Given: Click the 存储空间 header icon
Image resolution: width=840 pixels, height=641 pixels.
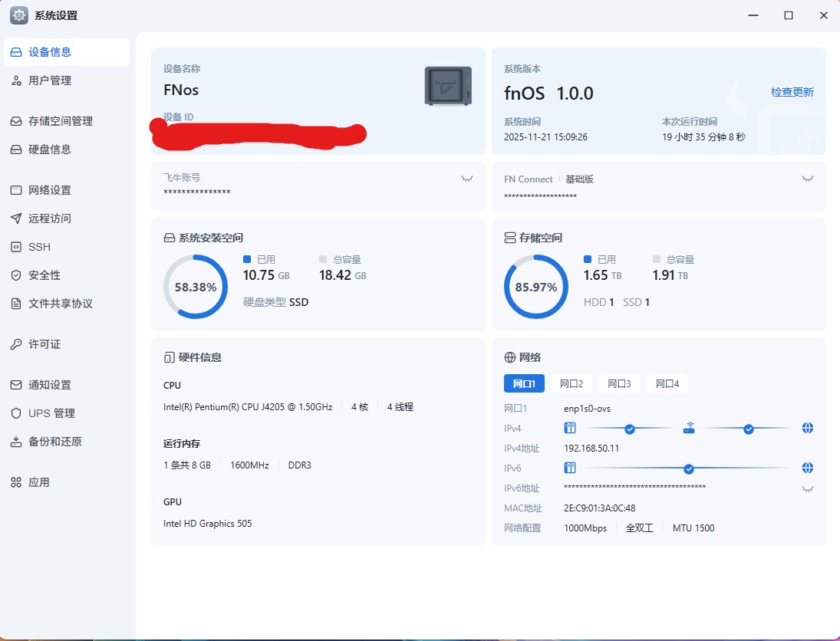Looking at the screenshot, I should [x=510, y=238].
